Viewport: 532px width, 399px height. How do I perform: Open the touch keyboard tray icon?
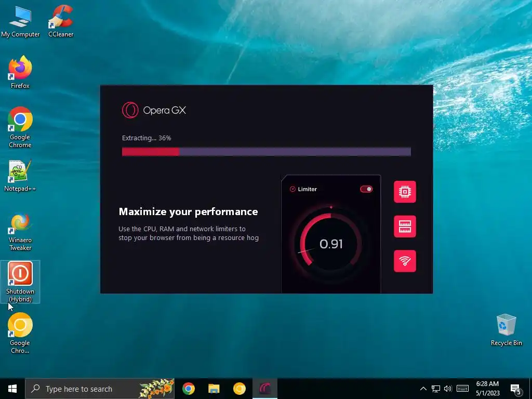(462, 389)
